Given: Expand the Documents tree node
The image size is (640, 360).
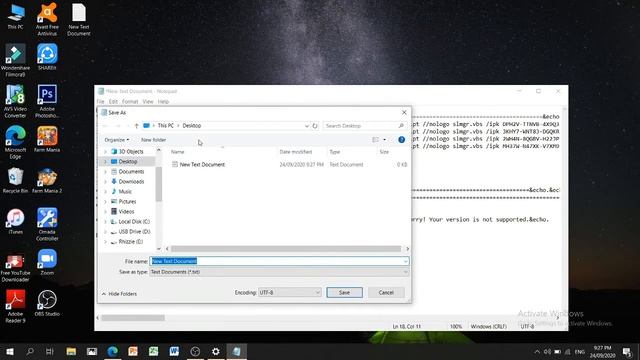Looking at the screenshot, I should 105,171.
